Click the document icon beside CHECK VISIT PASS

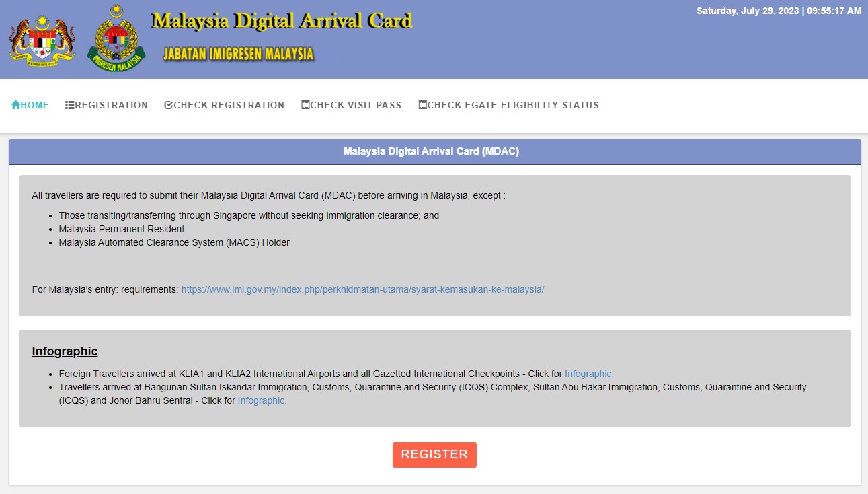coord(305,105)
